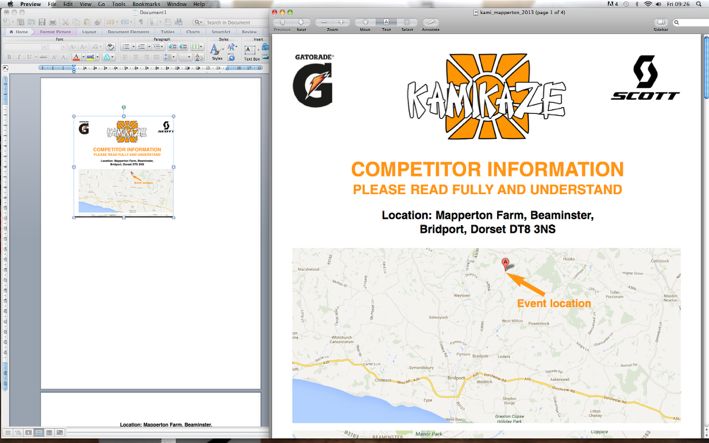The image size is (709, 443).
Task: Click the font color A icon in Word
Action: (x=76, y=57)
